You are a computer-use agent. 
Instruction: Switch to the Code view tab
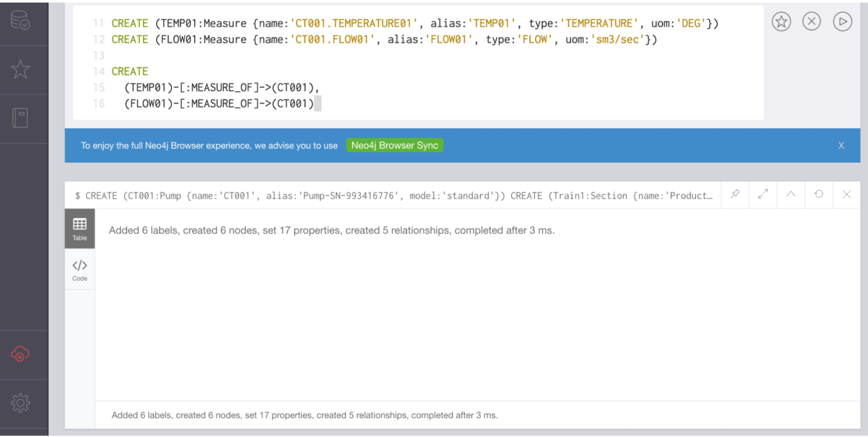(x=80, y=270)
